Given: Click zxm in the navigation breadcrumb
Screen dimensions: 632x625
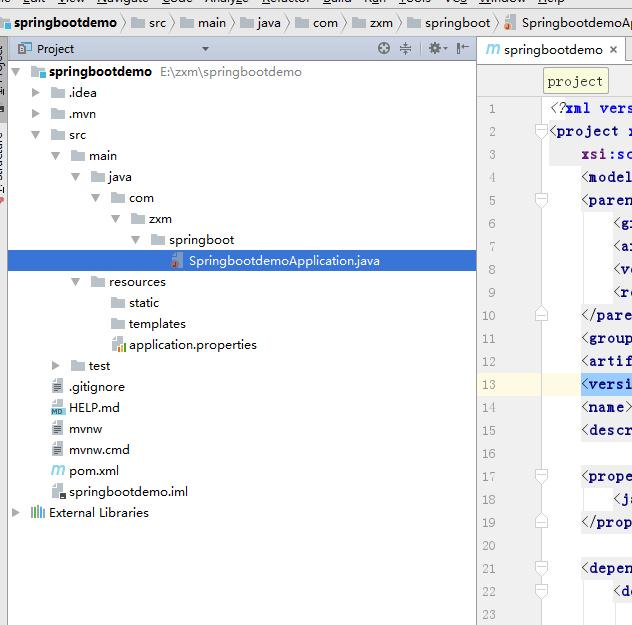Looking at the screenshot, I should (x=381, y=23).
